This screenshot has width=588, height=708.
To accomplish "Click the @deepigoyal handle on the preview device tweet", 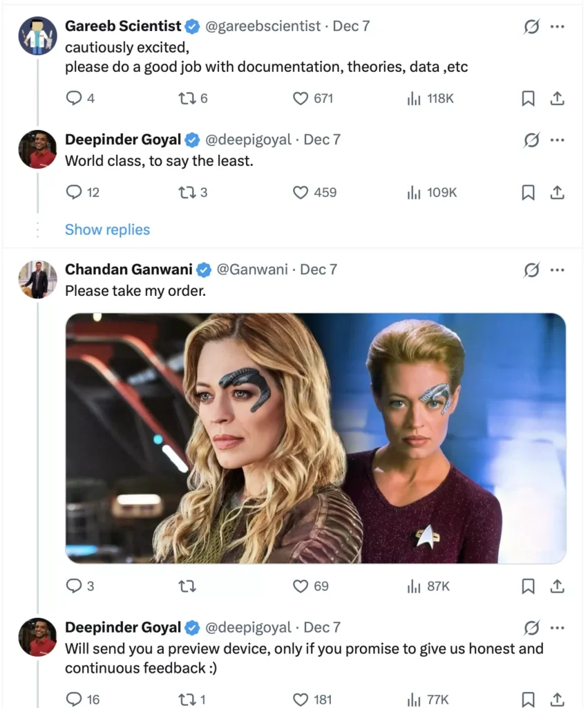I will coord(248,627).
